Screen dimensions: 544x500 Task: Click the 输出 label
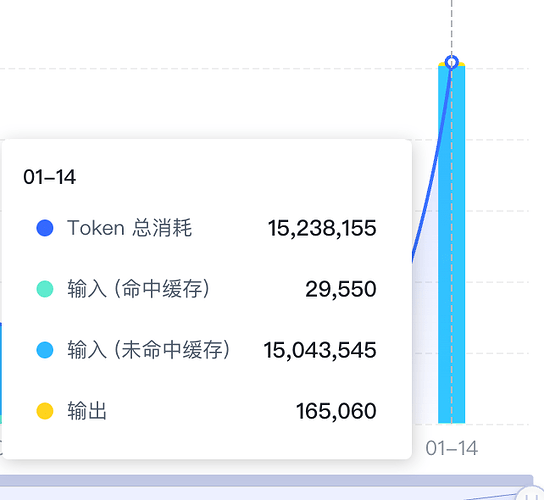tap(87, 411)
